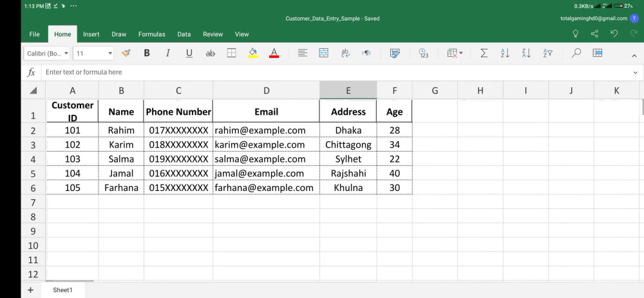
Task: Use the format painter brush
Action: click(x=126, y=53)
